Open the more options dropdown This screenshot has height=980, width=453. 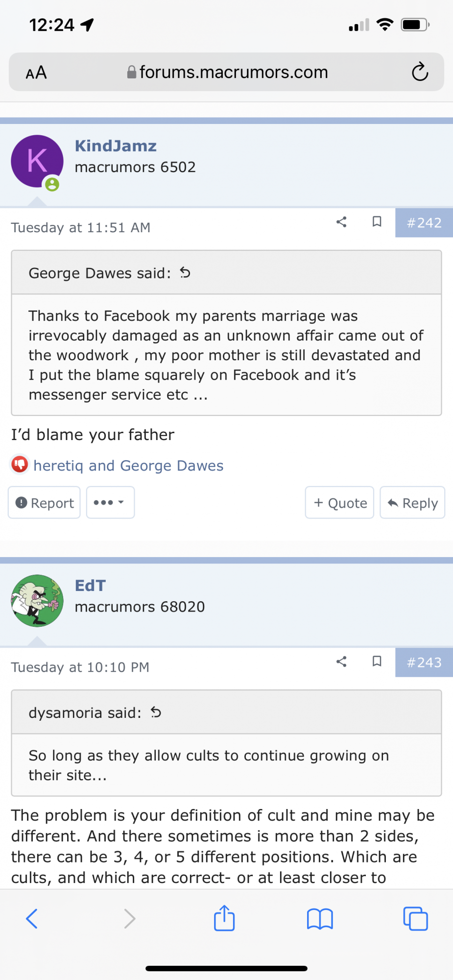point(110,502)
